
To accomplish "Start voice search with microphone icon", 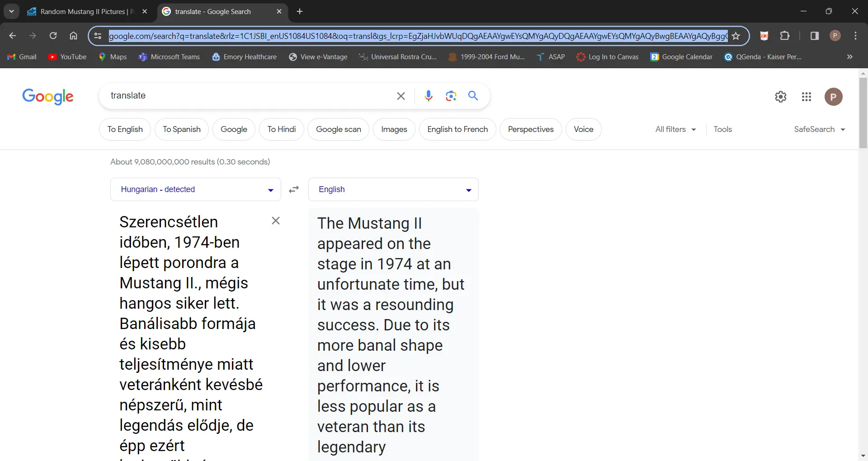I will pos(429,96).
